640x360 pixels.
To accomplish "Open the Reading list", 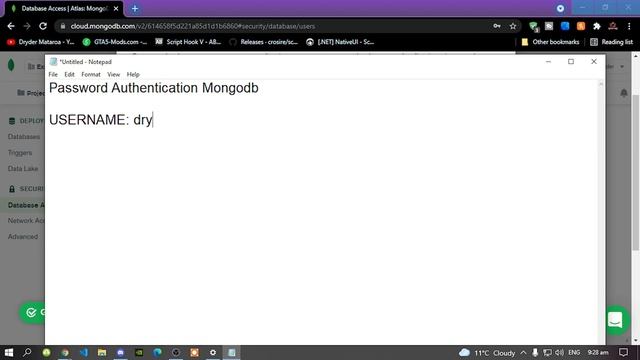I will (x=611, y=42).
